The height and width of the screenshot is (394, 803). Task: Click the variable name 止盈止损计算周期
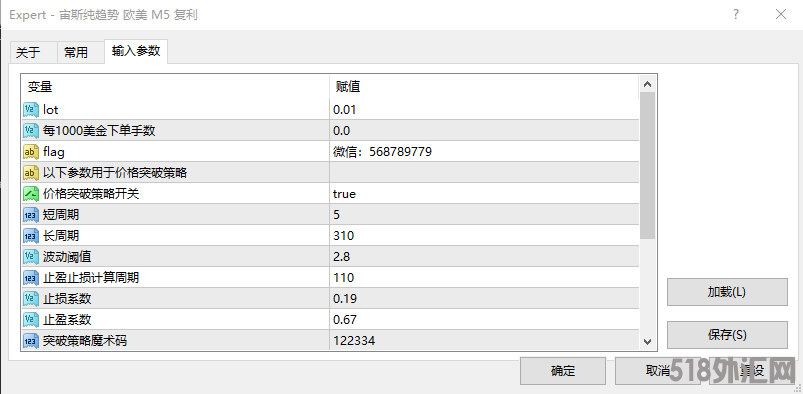[91, 278]
